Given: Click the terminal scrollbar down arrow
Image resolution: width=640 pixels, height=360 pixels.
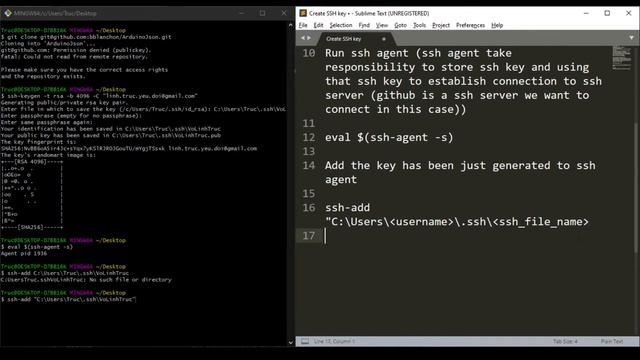Looking at the screenshot, I should point(291,342).
